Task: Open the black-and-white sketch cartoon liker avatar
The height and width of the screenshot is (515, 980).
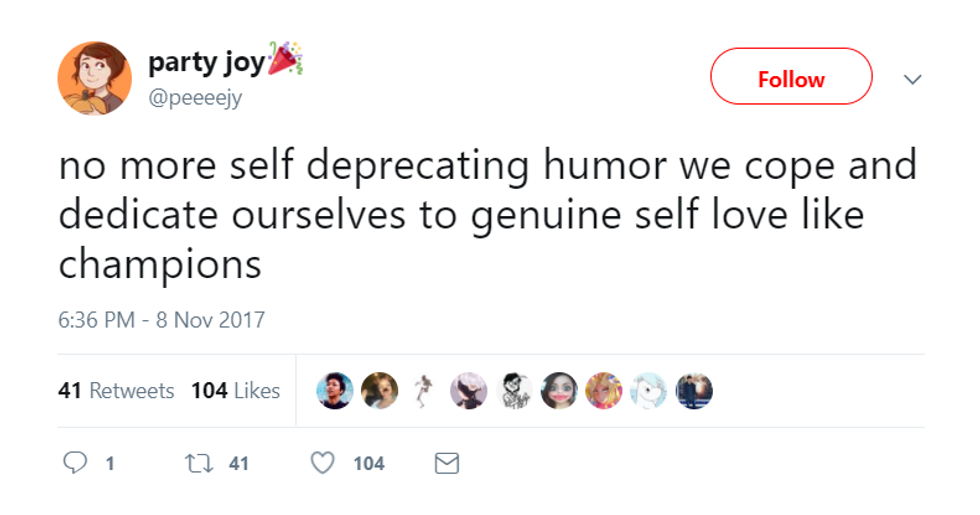Action: (514, 391)
